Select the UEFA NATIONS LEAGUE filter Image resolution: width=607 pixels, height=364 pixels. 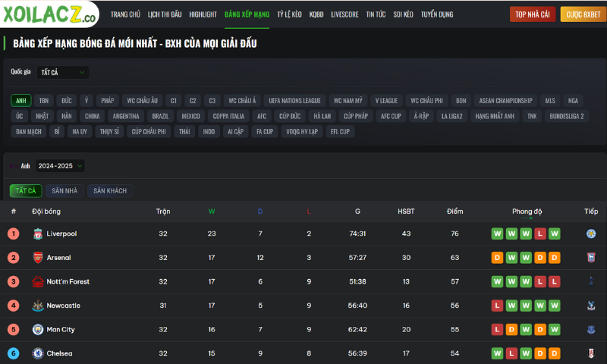[294, 101]
